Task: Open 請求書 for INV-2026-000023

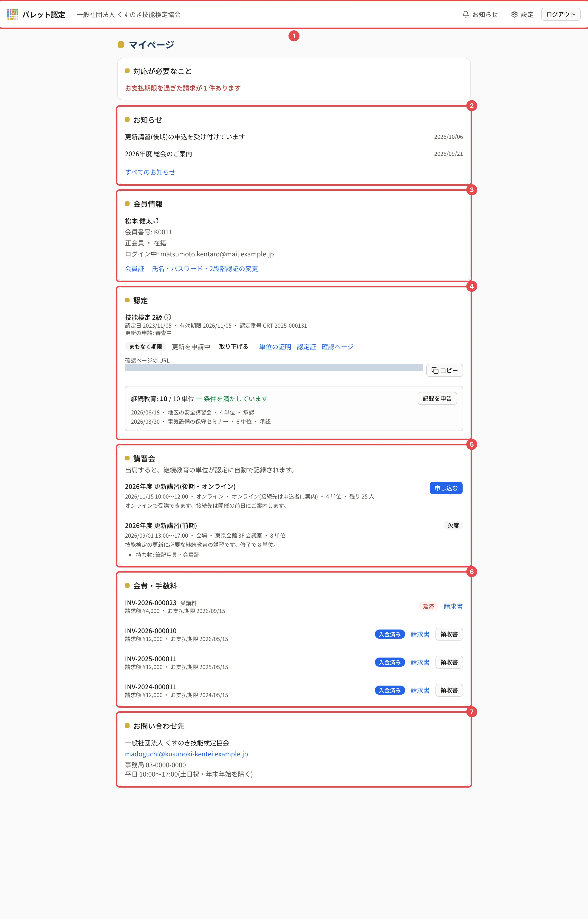Action: pos(453,606)
